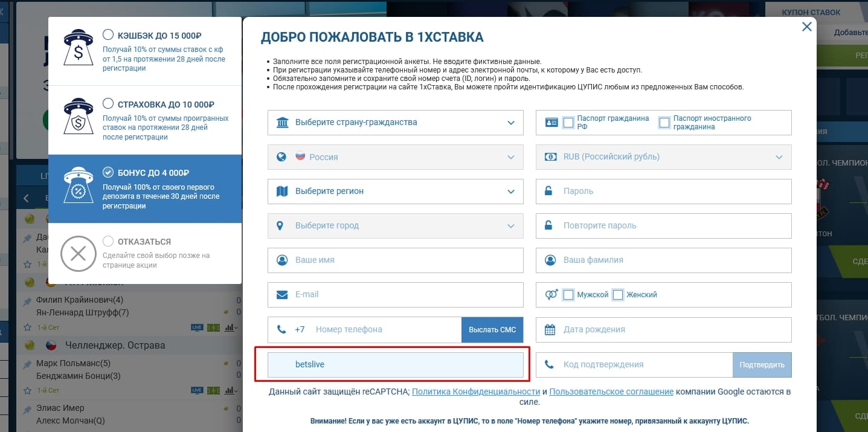Screen dimensions: 868x432
Task: Click the phone icon in Код подтверждения field
Action: pos(550,365)
